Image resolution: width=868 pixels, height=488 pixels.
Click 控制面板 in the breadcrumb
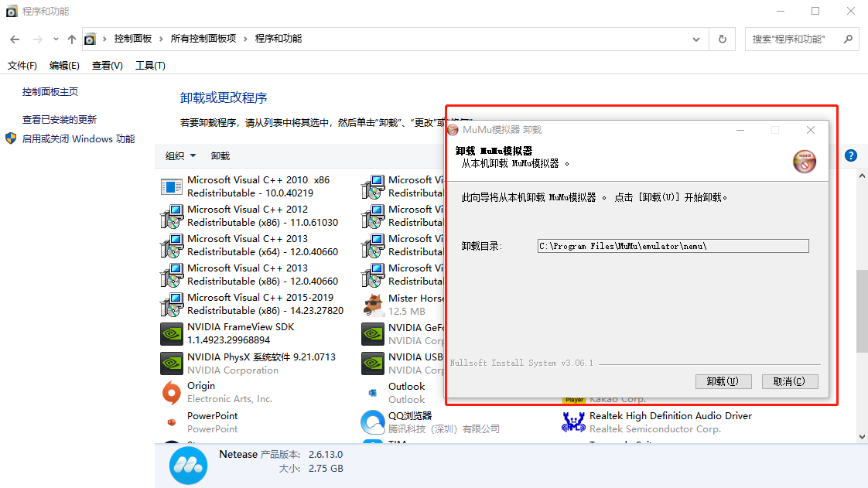tap(133, 39)
